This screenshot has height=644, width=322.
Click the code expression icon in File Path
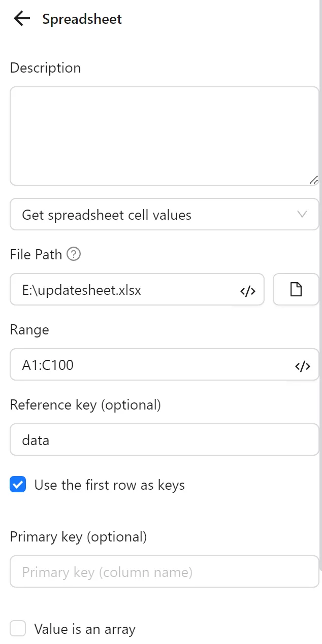(x=247, y=290)
